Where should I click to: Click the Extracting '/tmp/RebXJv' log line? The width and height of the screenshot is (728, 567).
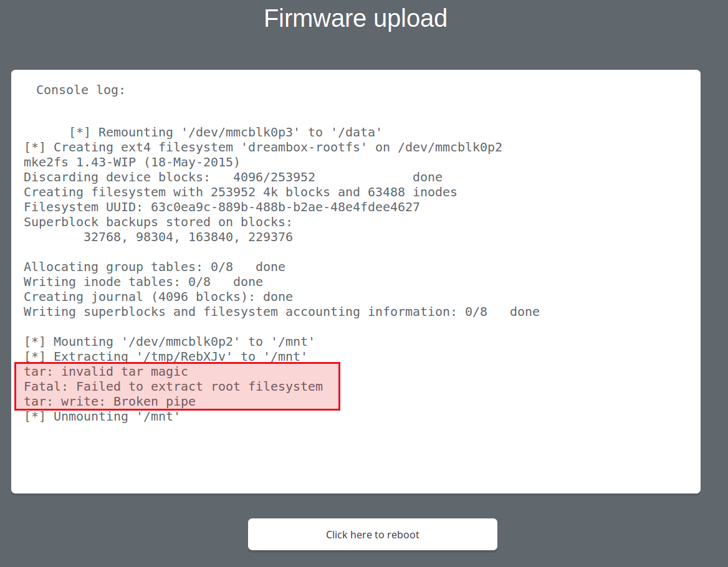(165, 356)
